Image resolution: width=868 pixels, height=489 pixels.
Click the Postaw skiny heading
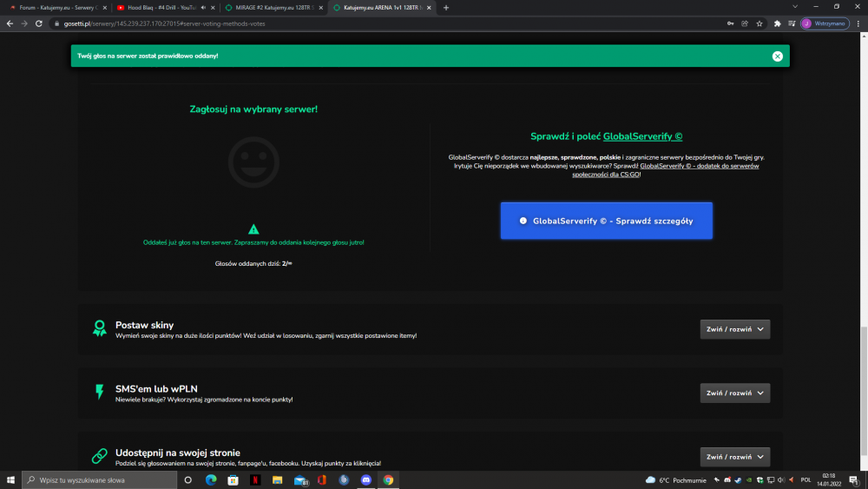[x=144, y=325]
